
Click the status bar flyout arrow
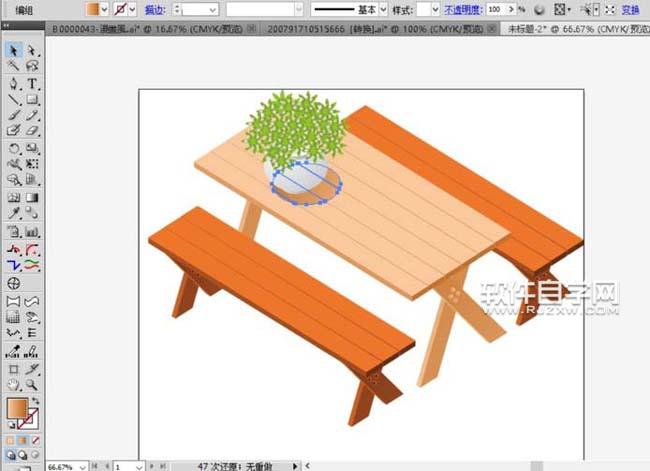295,466
